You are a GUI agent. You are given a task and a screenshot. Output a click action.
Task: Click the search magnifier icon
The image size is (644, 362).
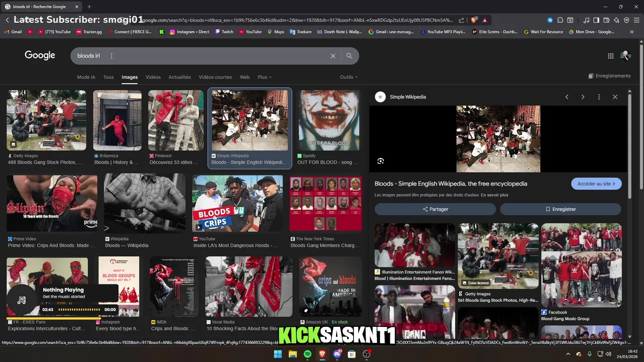[x=349, y=56]
